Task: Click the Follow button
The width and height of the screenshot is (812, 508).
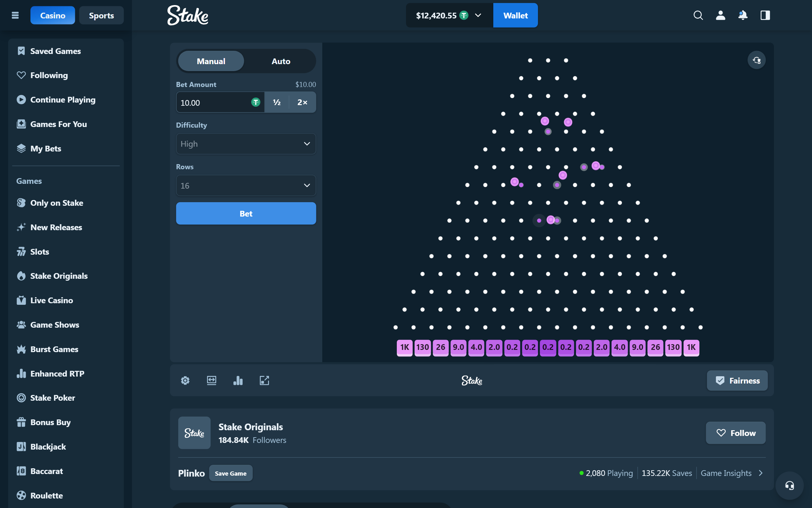Action: tap(736, 433)
